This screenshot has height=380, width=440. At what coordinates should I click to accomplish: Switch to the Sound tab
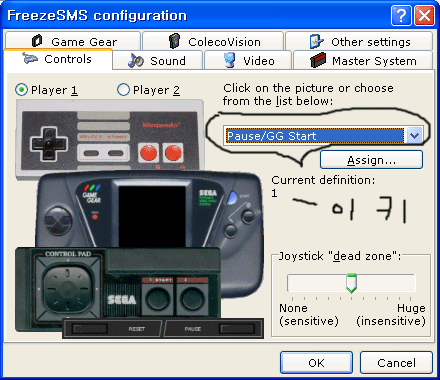(x=158, y=61)
